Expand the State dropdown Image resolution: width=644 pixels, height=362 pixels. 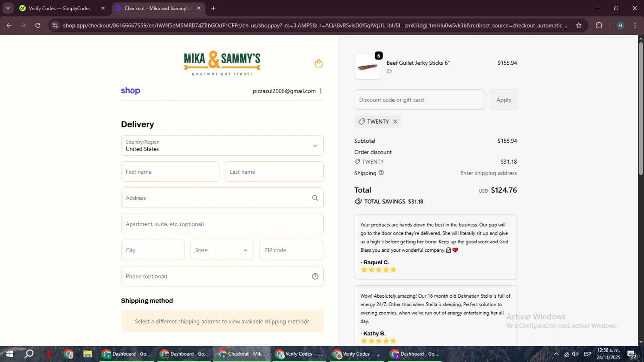[x=222, y=250]
